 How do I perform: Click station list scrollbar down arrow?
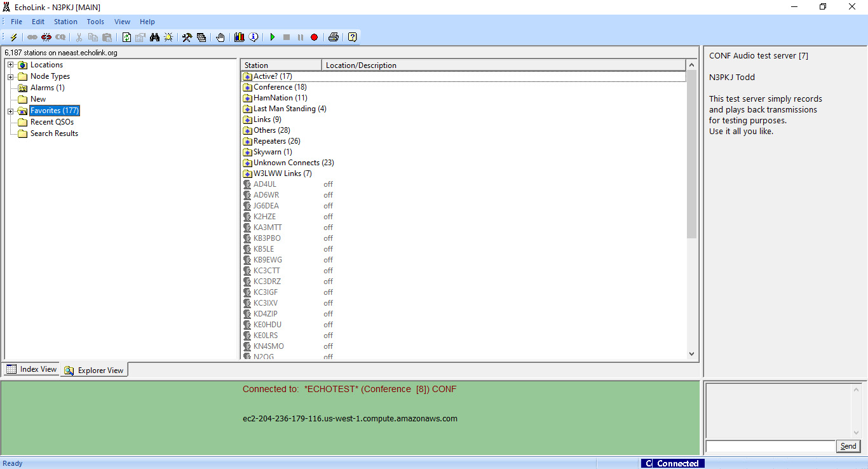click(x=691, y=354)
